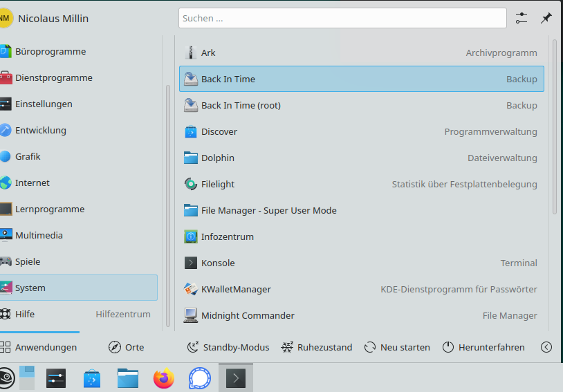The height and width of the screenshot is (392, 563).
Task: Click Standby-Modus button
Action: [228, 347]
